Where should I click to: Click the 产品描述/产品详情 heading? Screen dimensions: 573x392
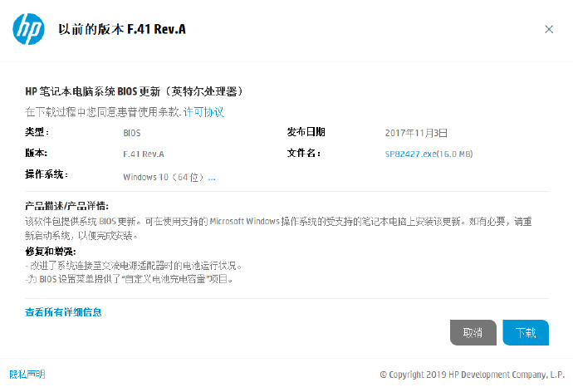tap(67, 206)
